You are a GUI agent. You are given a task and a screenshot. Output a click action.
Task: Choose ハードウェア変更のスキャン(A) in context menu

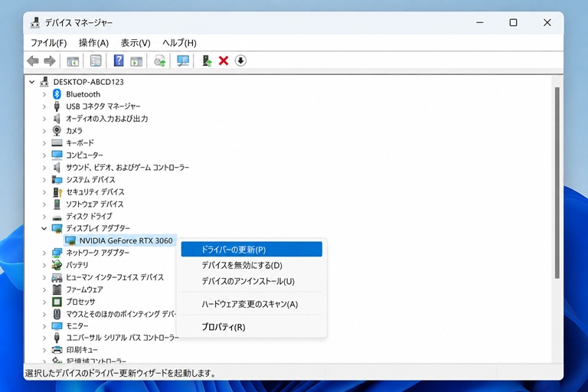tap(251, 304)
